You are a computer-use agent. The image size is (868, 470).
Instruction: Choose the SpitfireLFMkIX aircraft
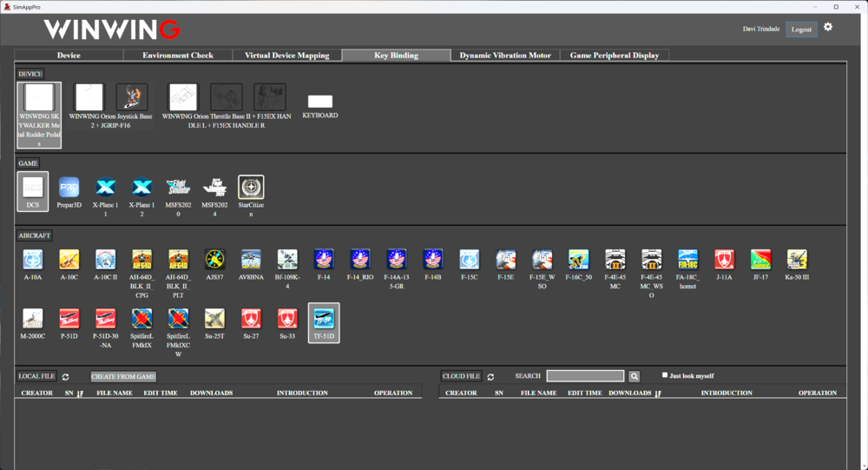(141, 319)
